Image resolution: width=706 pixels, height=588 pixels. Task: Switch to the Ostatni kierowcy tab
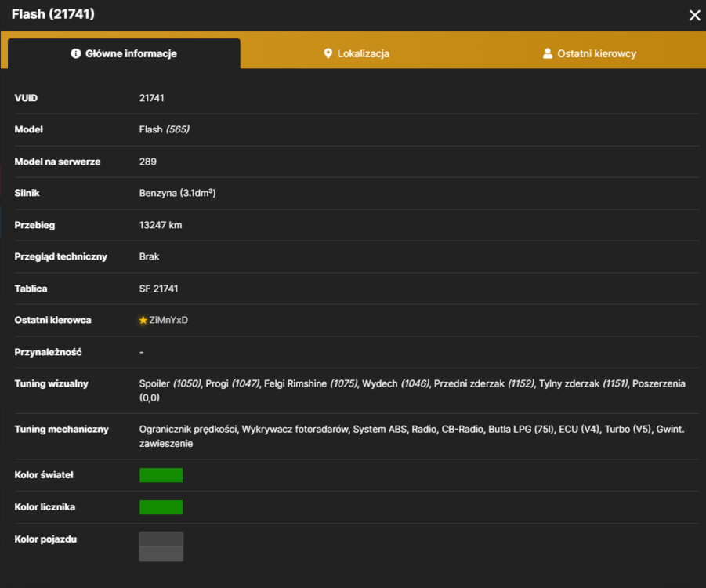coord(589,53)
